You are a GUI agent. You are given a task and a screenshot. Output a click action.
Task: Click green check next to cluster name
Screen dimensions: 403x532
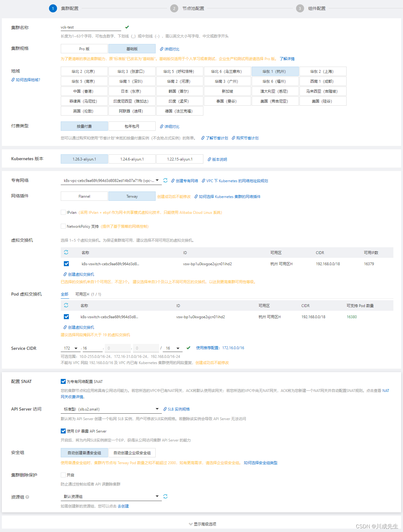coord(127,27)
